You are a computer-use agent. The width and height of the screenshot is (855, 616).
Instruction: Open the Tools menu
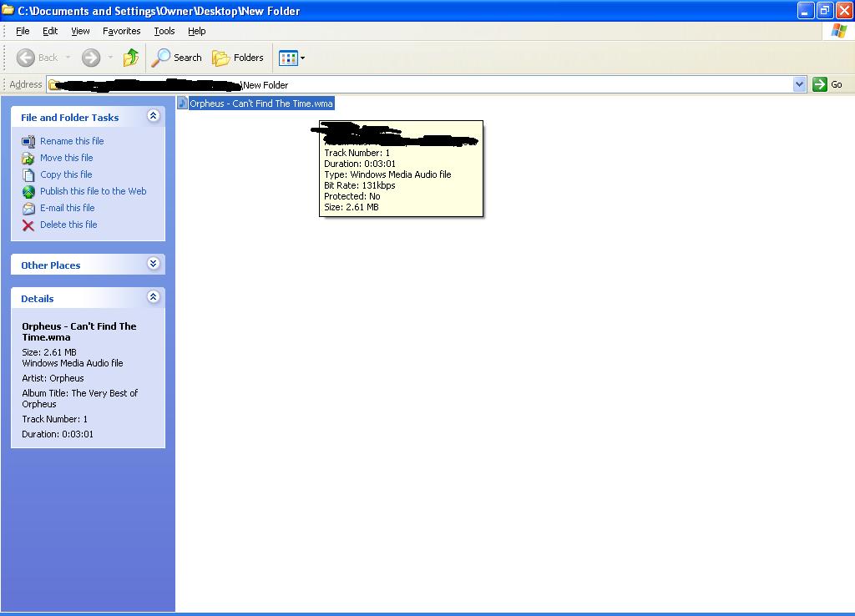[164, 31]
